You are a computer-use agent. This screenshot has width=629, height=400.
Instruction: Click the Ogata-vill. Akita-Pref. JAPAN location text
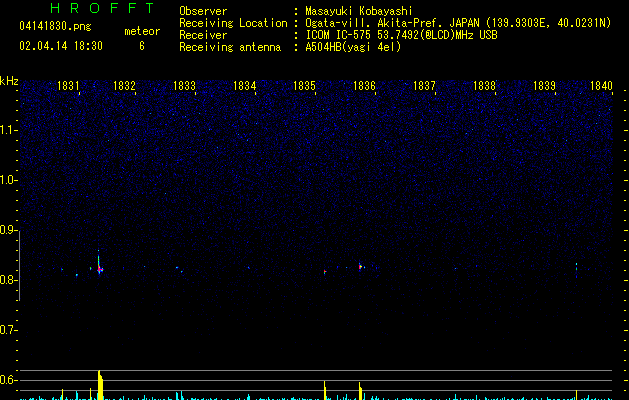[x=458, y=23]
